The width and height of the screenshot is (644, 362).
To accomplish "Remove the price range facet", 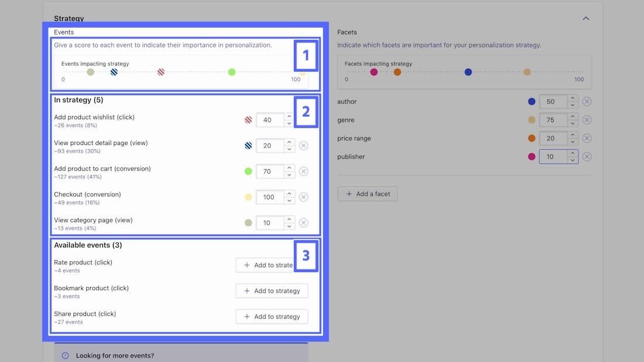I will [x=587, y=139].
